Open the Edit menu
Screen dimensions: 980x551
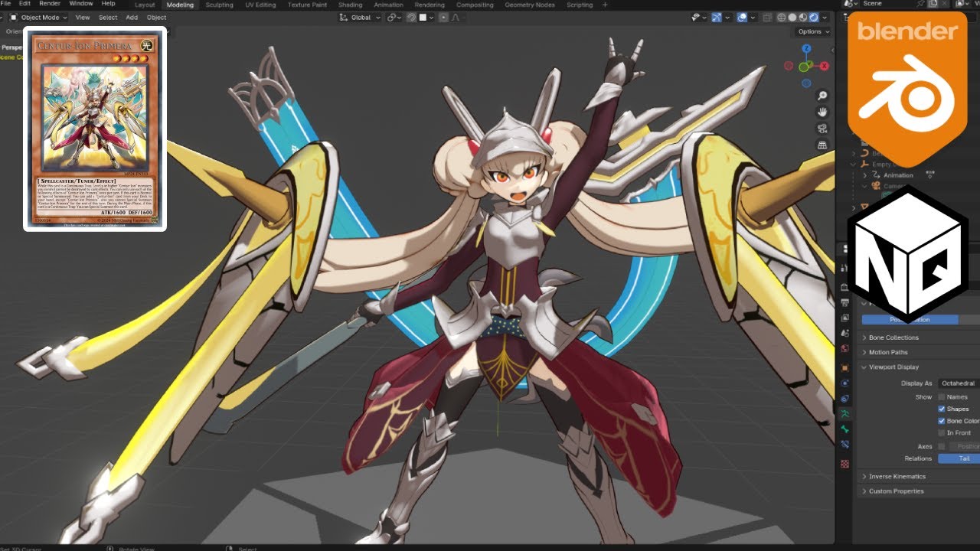coord(25,4)
